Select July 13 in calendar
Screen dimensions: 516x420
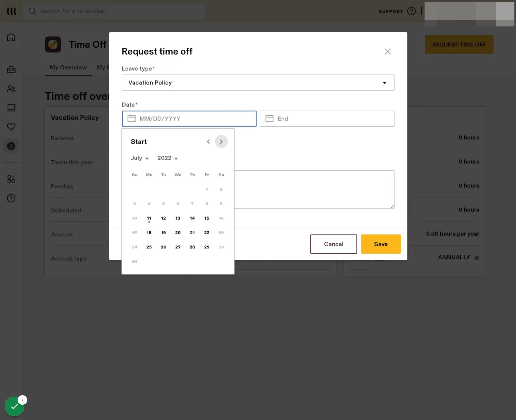(x=178, y=218)
